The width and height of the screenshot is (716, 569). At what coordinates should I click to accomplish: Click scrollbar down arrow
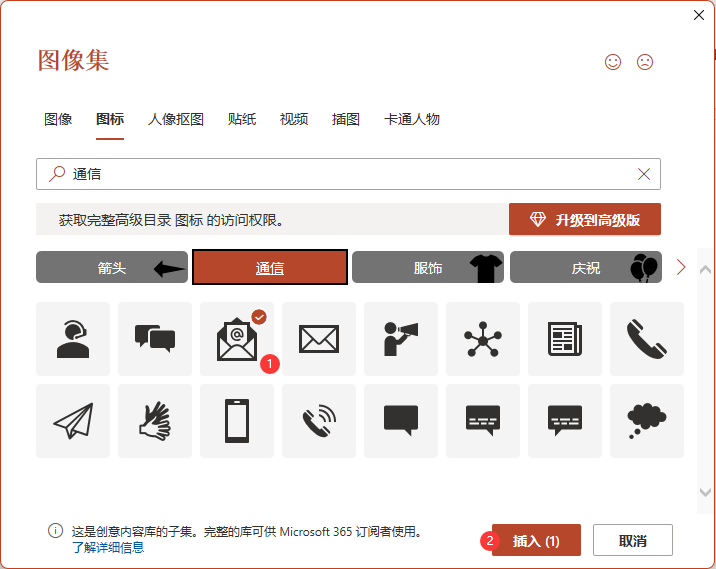pyautogui.click(x=705, y=492)
